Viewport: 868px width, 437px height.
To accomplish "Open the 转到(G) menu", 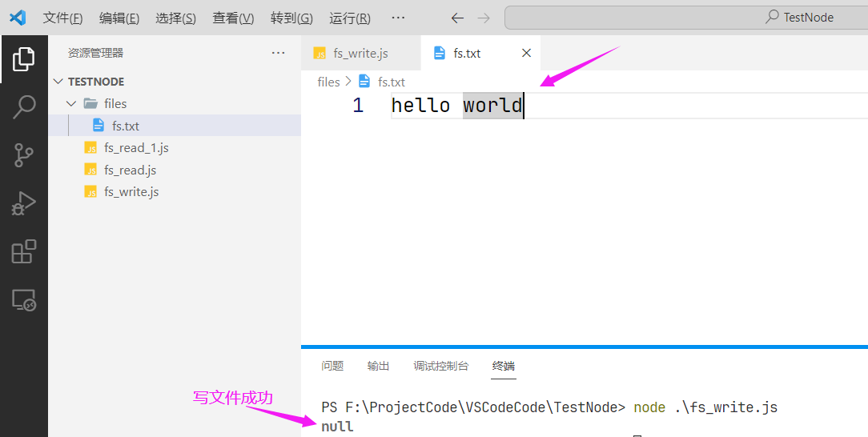I will pyautogui.click(x=291, y=18).
